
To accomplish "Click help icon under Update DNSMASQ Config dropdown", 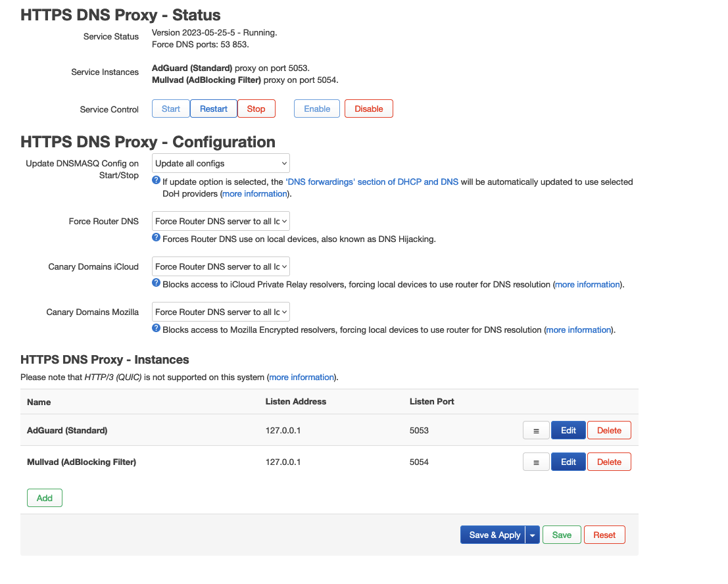I will pyautogui.click(x=156, y=180).
